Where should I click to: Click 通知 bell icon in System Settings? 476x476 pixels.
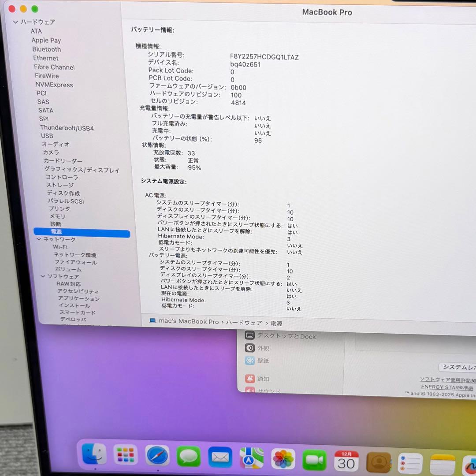click(x=250, y=378)
